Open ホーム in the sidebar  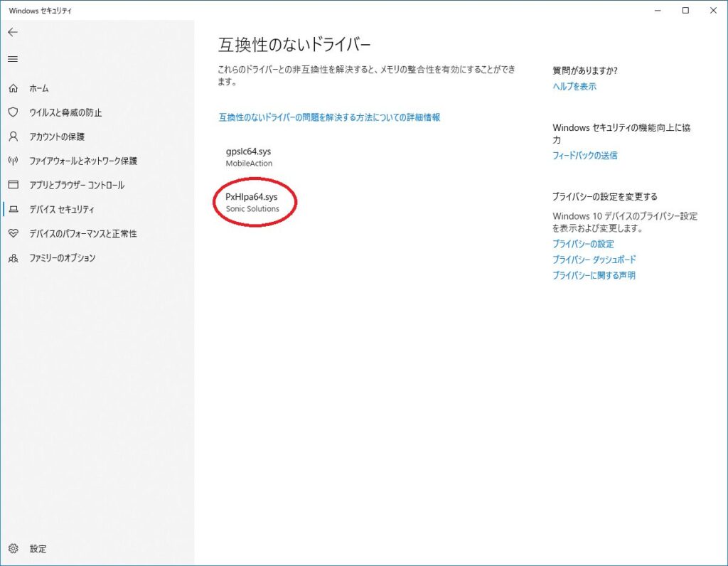39,88
